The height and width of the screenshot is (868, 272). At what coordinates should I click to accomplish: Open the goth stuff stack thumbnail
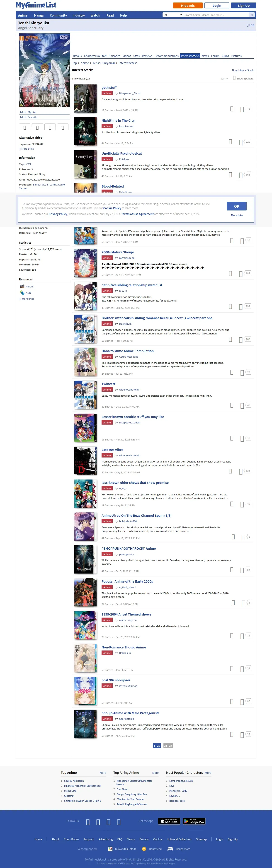pyautogui.click(x=85, y=98)
